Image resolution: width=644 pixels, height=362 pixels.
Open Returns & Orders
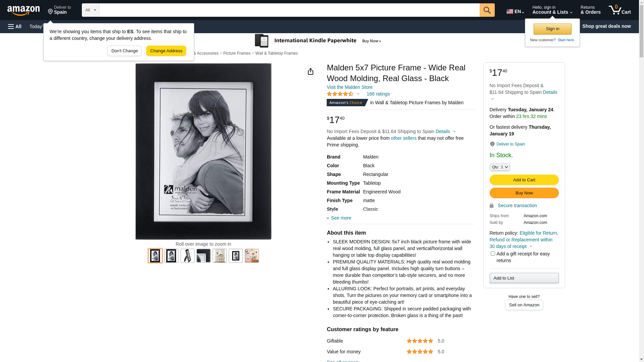coord(590,10)
